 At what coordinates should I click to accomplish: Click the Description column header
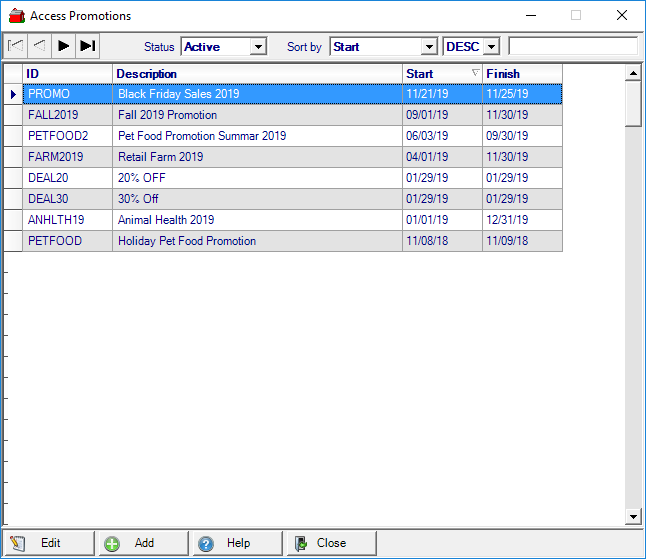click(x=257, y=74)
